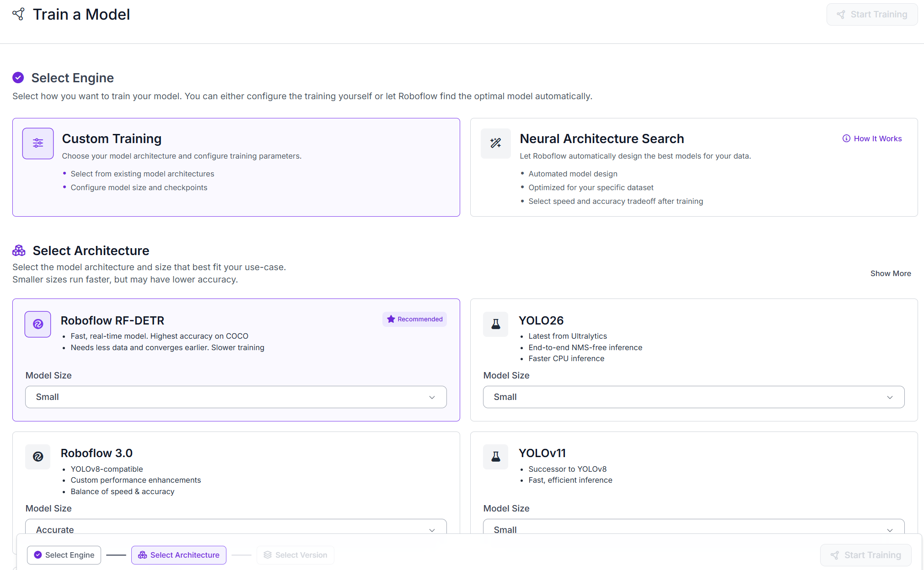Open the YOLO26 Model Size dropdown
The height and width of the screenshot is (570, 924).
(694, 397)
